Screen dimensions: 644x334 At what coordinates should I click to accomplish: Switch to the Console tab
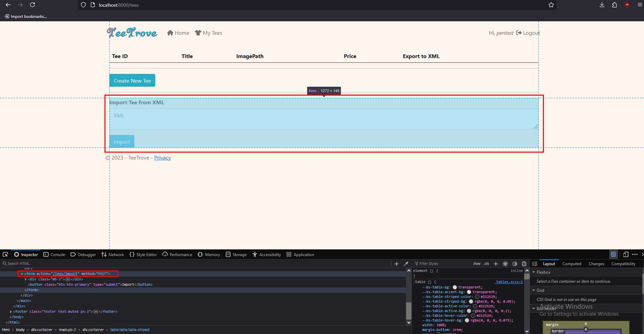click(x=54, y=255)
